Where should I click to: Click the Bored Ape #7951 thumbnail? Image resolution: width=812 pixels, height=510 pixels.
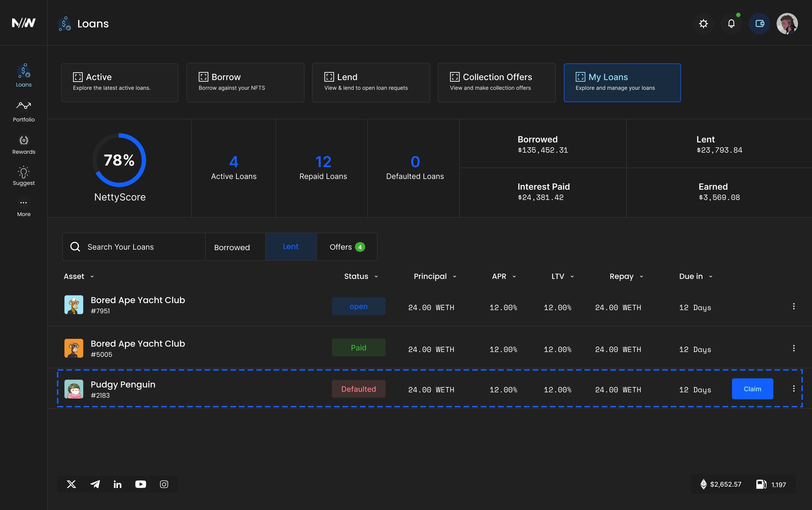(74, 305)
